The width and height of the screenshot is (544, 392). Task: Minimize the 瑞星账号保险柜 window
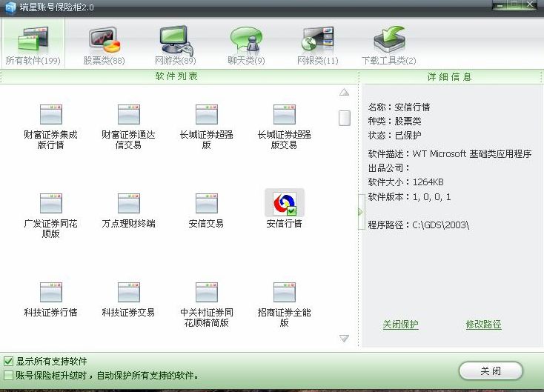(x=500, y=5)
